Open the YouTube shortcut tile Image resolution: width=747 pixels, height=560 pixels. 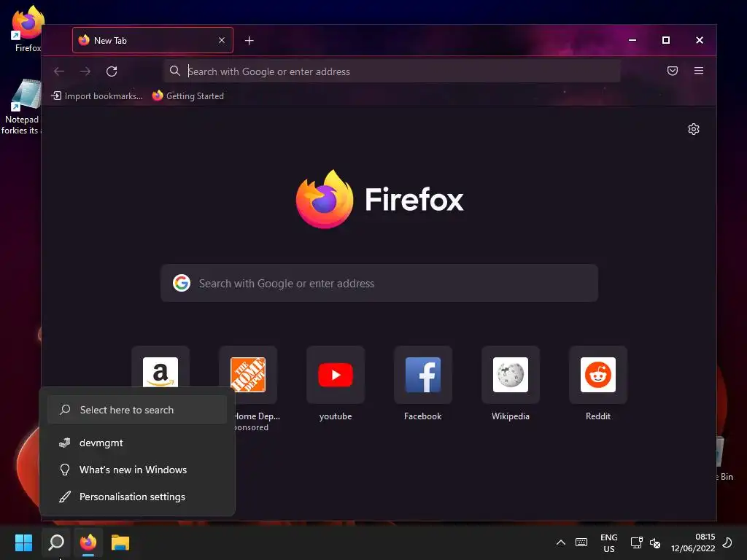point(336,375)
